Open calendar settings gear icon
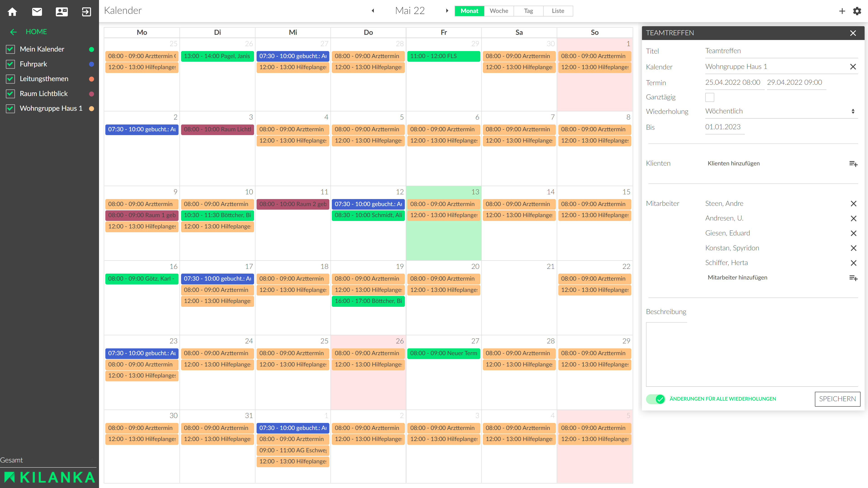 tap(857, 11)
